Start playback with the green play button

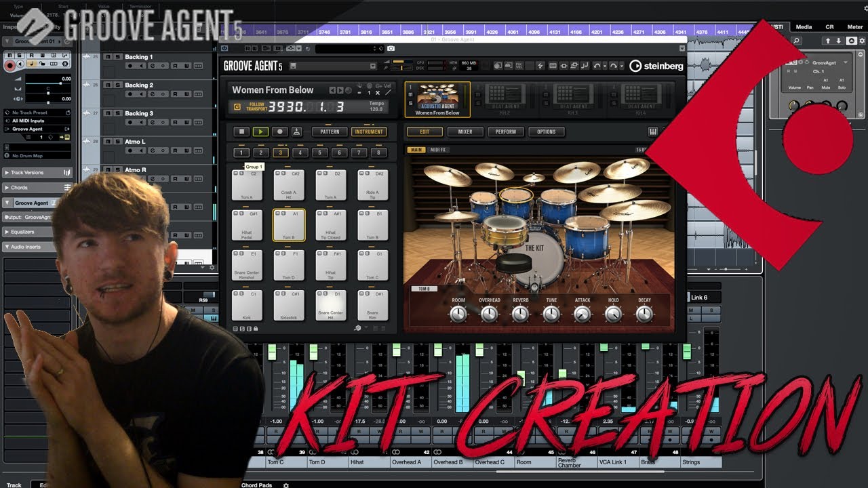[260, 131]
